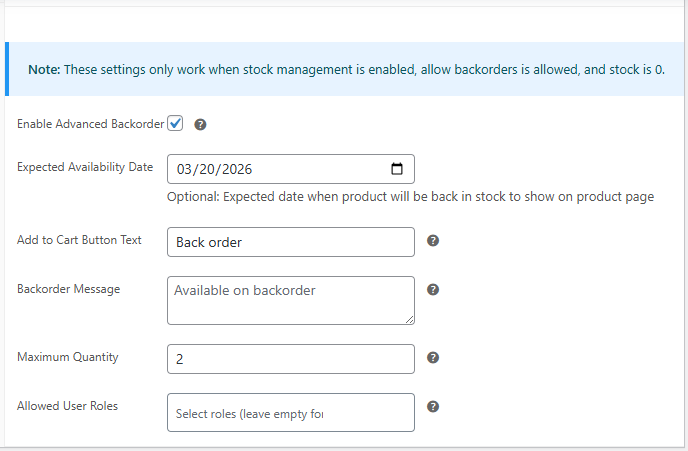Focus the Add to Cart Button Text field
The width and height of the screenshot is (688, 451).
coord(290,242)
